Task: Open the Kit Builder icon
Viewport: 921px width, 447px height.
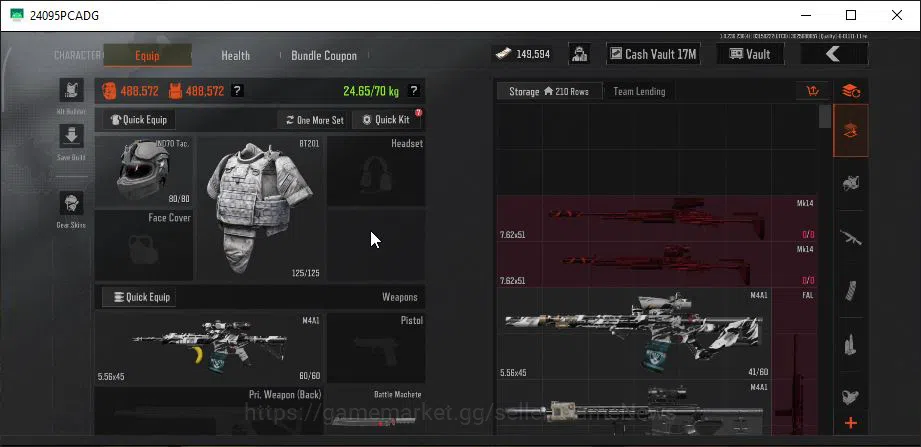Action: [71, 90]
